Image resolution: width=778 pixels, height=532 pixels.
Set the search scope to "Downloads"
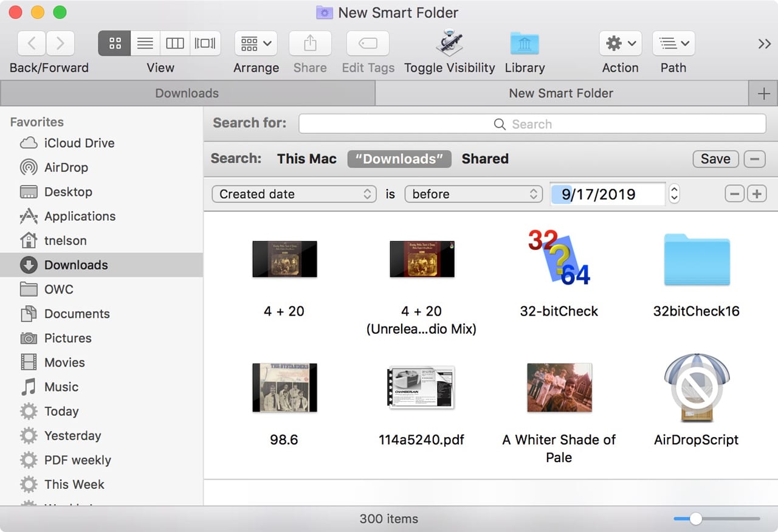click(399, 159)
